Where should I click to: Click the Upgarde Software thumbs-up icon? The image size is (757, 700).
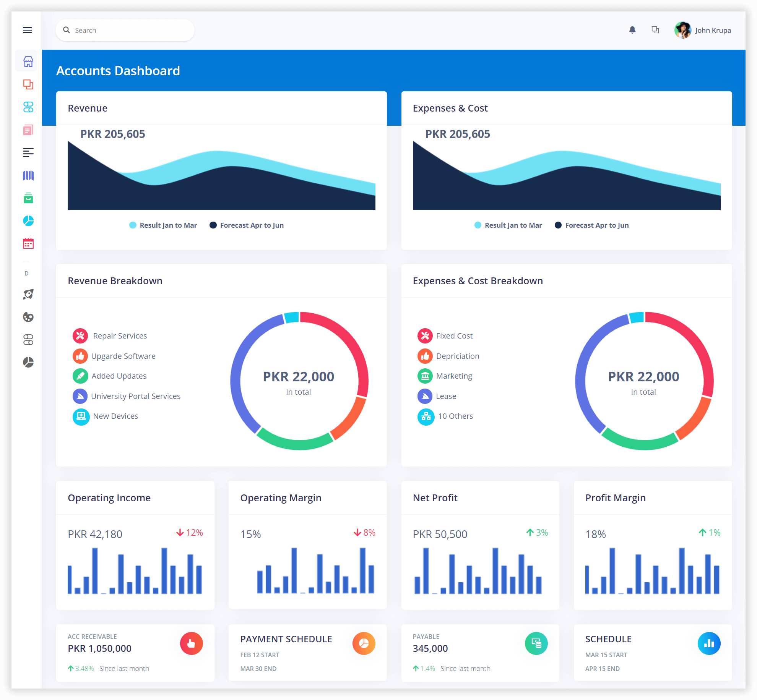point(80,356)
